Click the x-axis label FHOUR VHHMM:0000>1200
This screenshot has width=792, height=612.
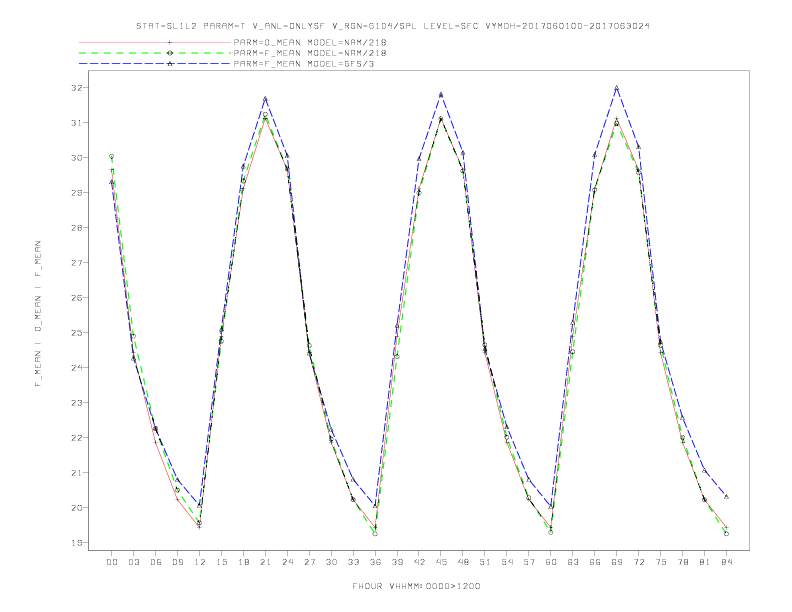pos(416,586)
